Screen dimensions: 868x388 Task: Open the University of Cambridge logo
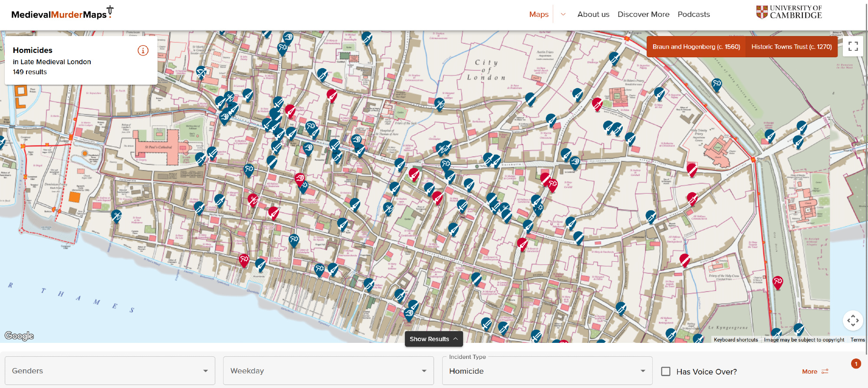click(x=789, y=12)
